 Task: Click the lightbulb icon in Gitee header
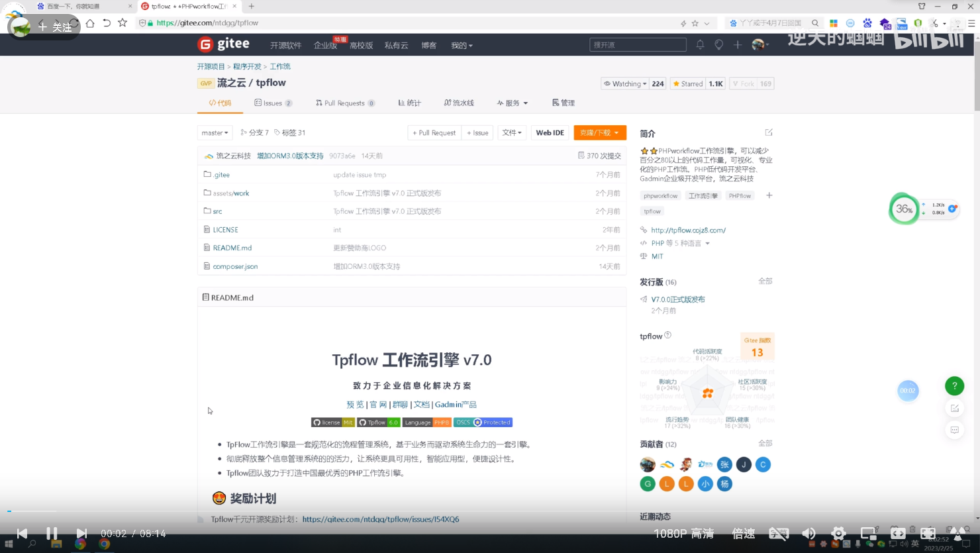[718, 44]
